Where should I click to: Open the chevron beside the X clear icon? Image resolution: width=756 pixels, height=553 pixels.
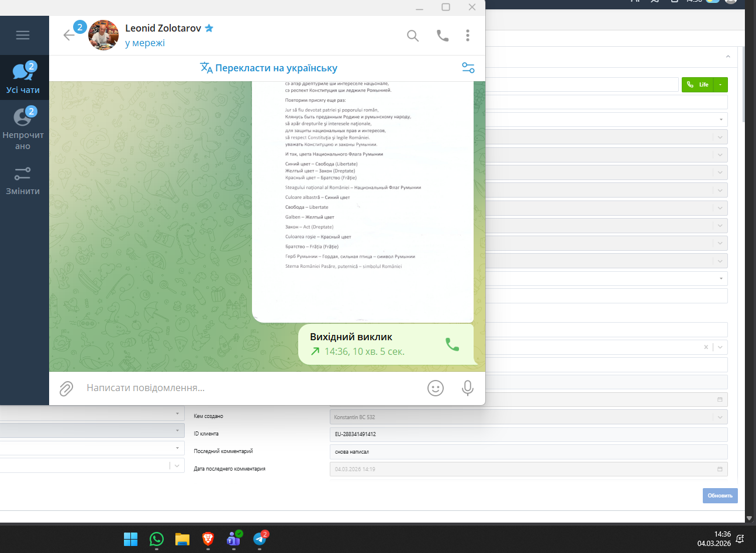tap(720, 347)
